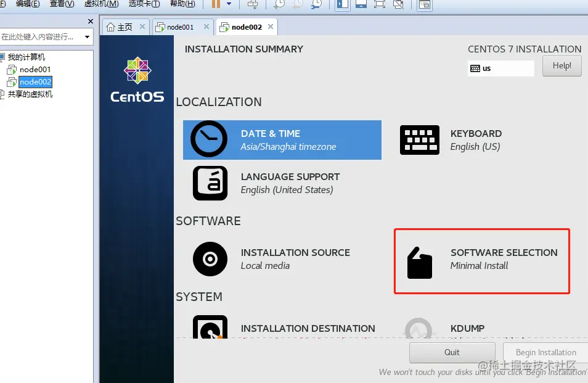This screenshot has width=588, height=383.
Task: Click the node001 VM icon in the tree
Action: point(12,70)
